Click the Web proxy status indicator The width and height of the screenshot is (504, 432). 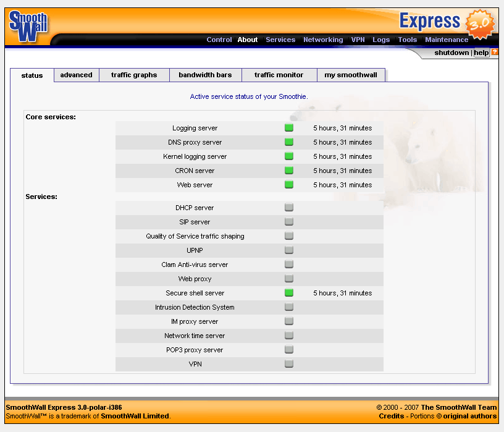coord(289,278)
